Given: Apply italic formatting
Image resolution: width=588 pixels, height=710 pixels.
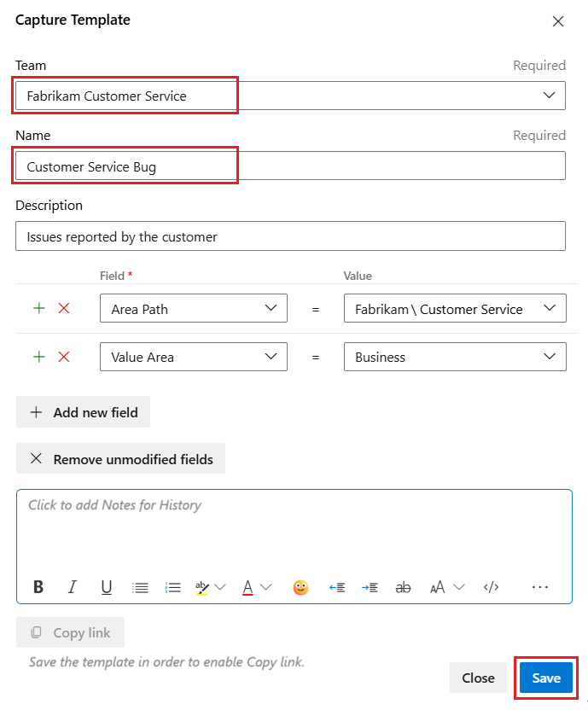Looking at the screenshot, I should (x=73, y=587).
